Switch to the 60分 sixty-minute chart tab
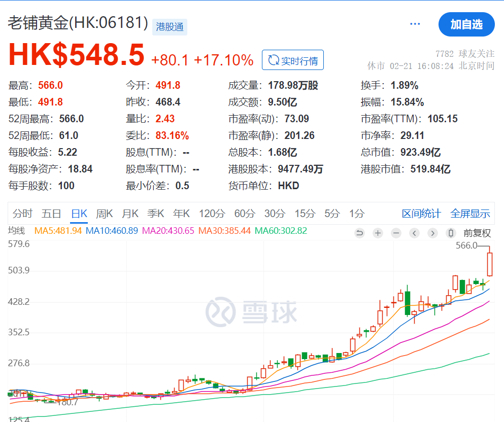Screen dimensions: 504x422 (x=244, y=214)
